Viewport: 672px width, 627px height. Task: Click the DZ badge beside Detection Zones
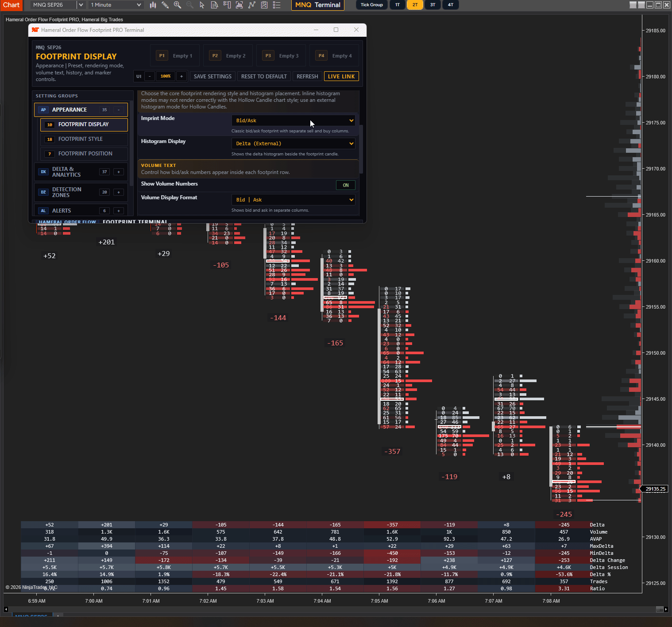(x=43, y=192)
